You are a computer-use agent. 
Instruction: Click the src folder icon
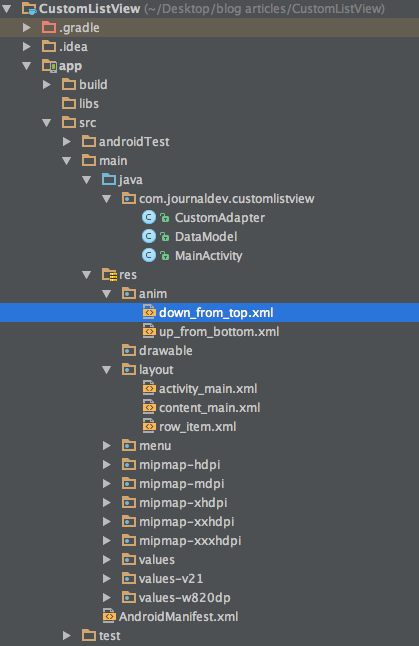click(69, 122)
